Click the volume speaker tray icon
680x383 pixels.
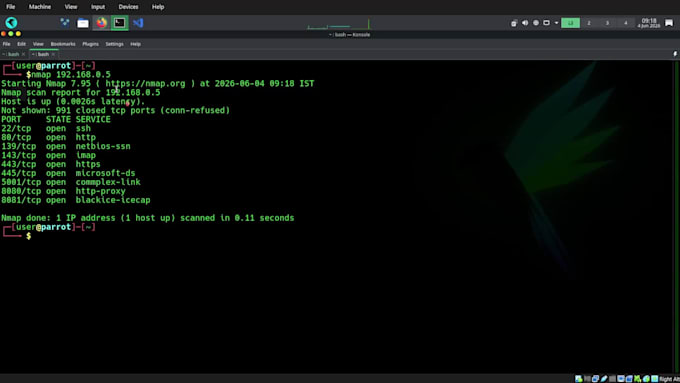(525, 23)
